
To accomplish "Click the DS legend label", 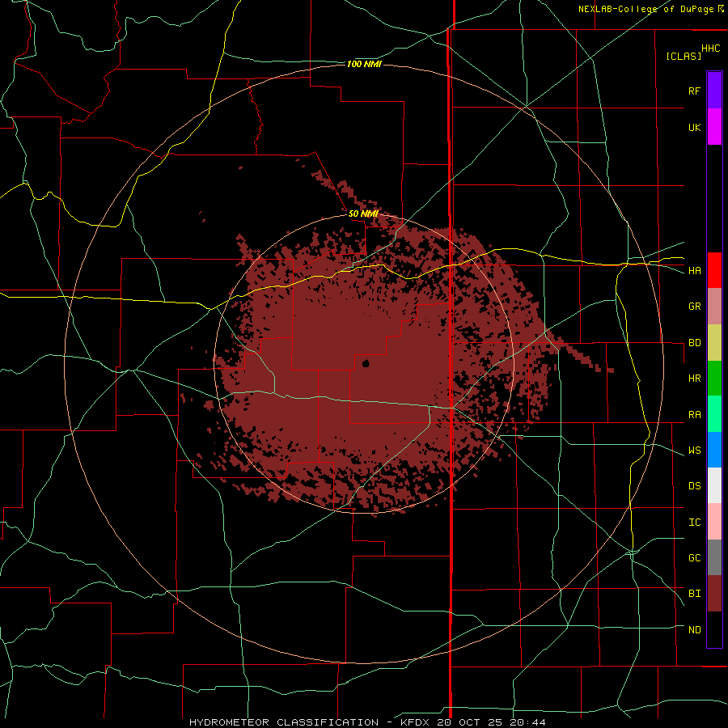I will click(x=694, y=486).
